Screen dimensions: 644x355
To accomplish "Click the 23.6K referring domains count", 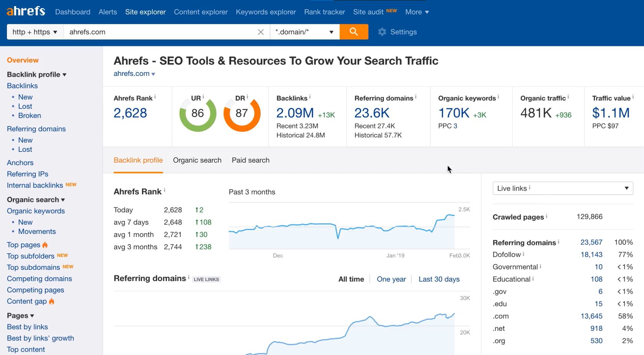I will [x=372, y=113].
